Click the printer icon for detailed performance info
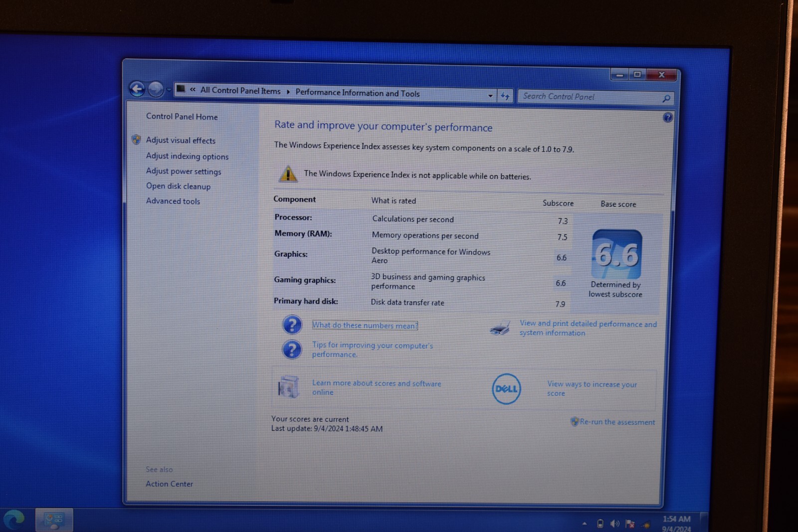The height and width of the screenshot is (532, 798). click(500, 328)
